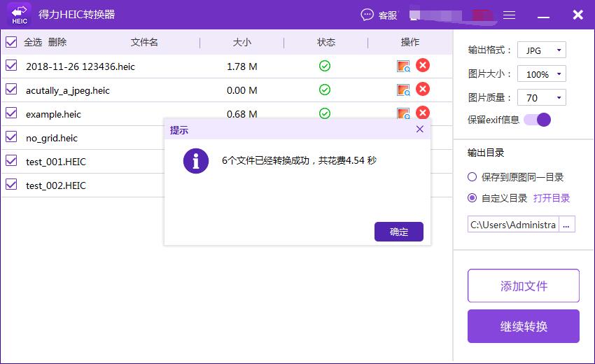The height and width of the screenshot is (364, 595).
Task: Uncheck the no_grid.heic file checkbox
Action: [x=11, y=137]
